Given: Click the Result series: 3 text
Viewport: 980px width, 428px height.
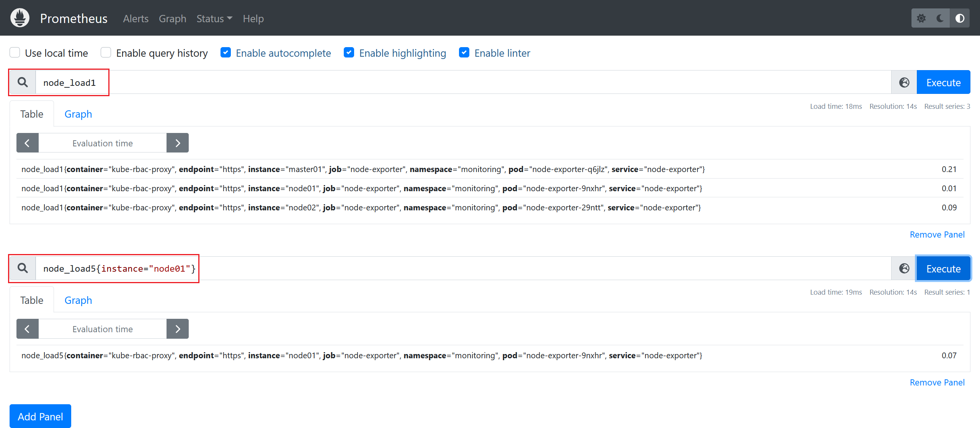Looking at the screenshot, I should point(947,106).
